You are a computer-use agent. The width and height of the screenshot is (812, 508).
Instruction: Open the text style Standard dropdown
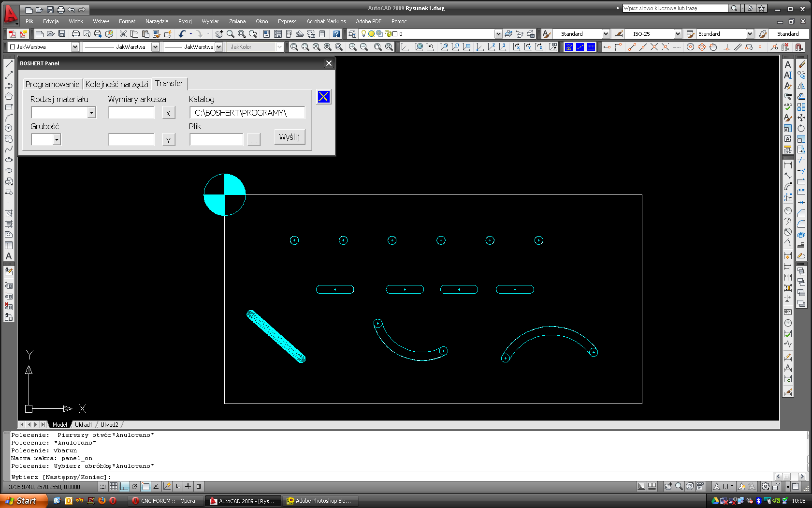(x=606, y=34)
